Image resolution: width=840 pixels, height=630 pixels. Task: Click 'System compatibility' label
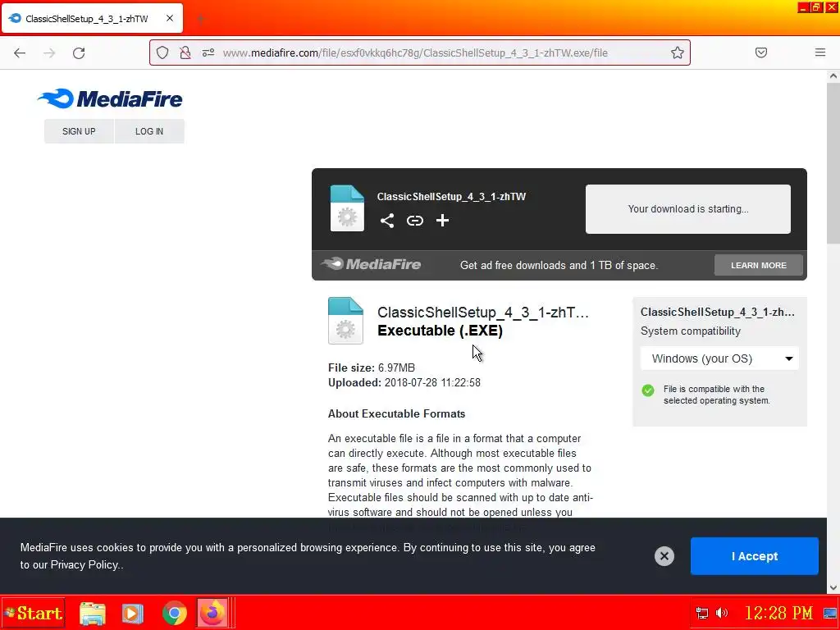[691, 331]
